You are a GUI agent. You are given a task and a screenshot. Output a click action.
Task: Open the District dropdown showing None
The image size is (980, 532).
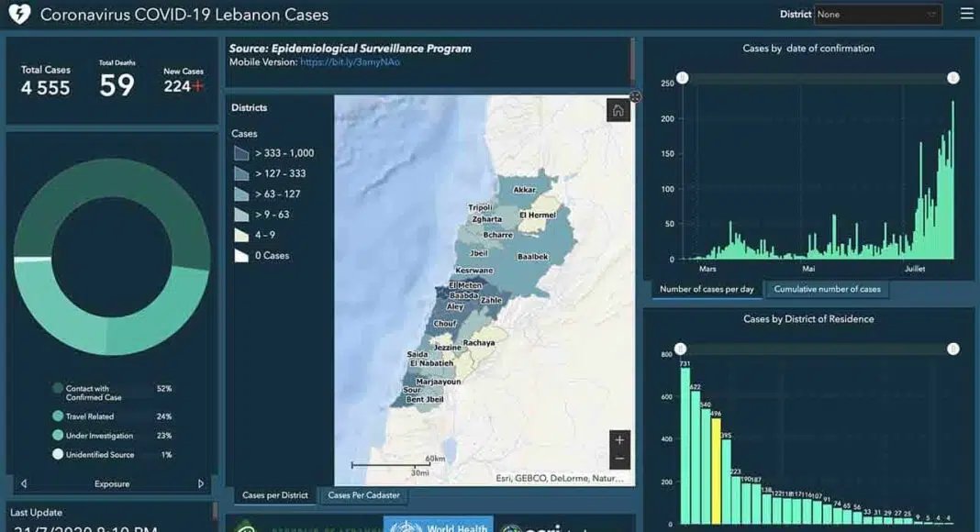(877, 15)
